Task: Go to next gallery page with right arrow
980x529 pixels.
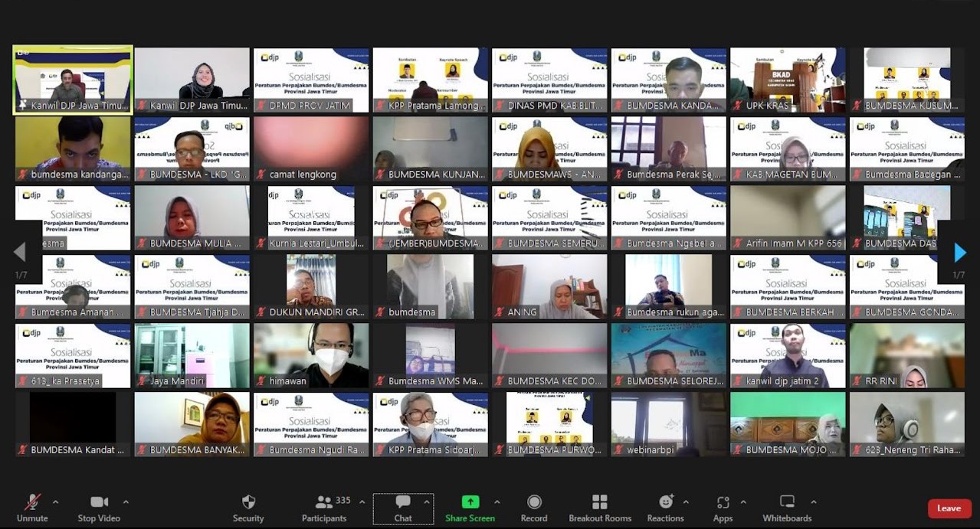Action: tap(959, 253)
